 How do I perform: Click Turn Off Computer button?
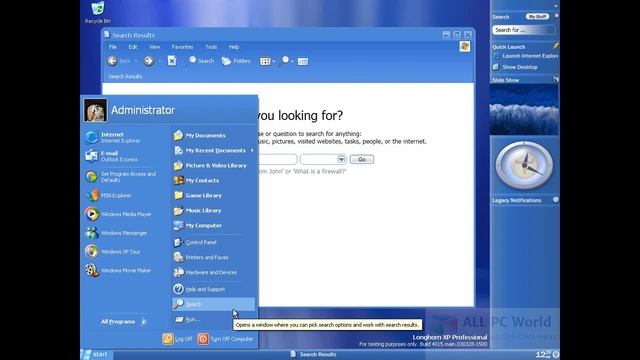click(226, 339)
